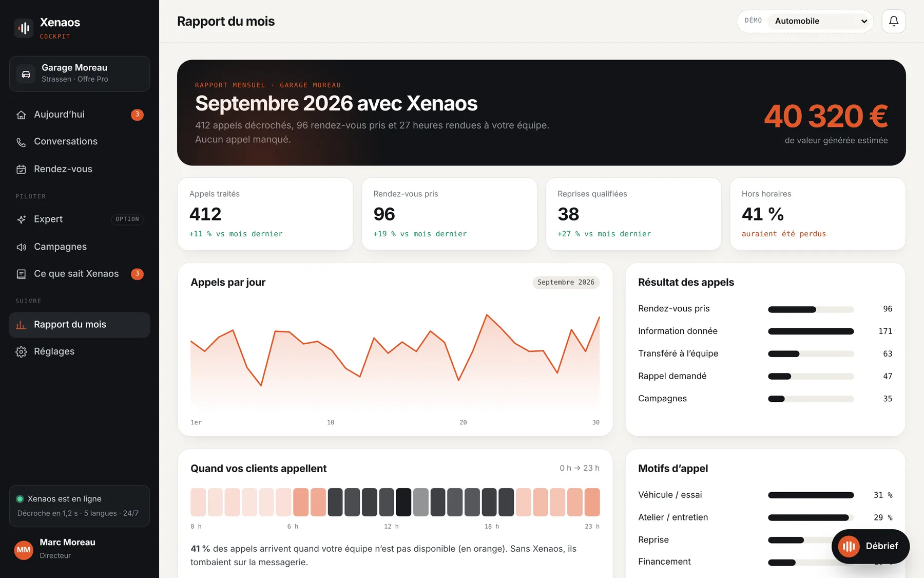Click the Septembre 2026 chart label
This screenshot has width=924, height=578.
click(x=566, y=283)
